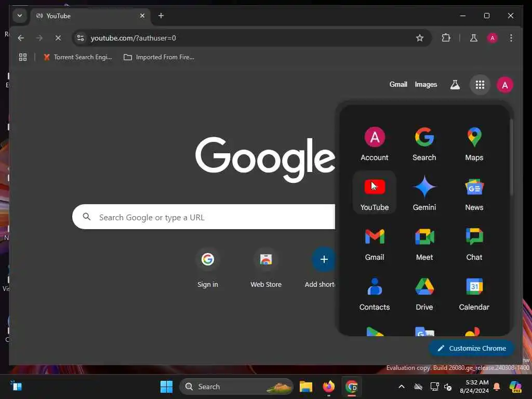Launch Gemini from the apps panel
532x399 pixels.
(x=424, y=193)
